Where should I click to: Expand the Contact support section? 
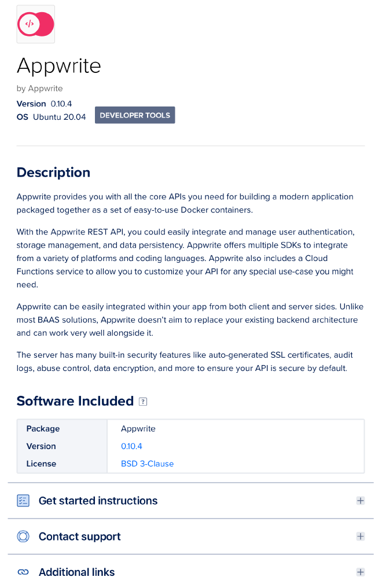coord(360,536)
